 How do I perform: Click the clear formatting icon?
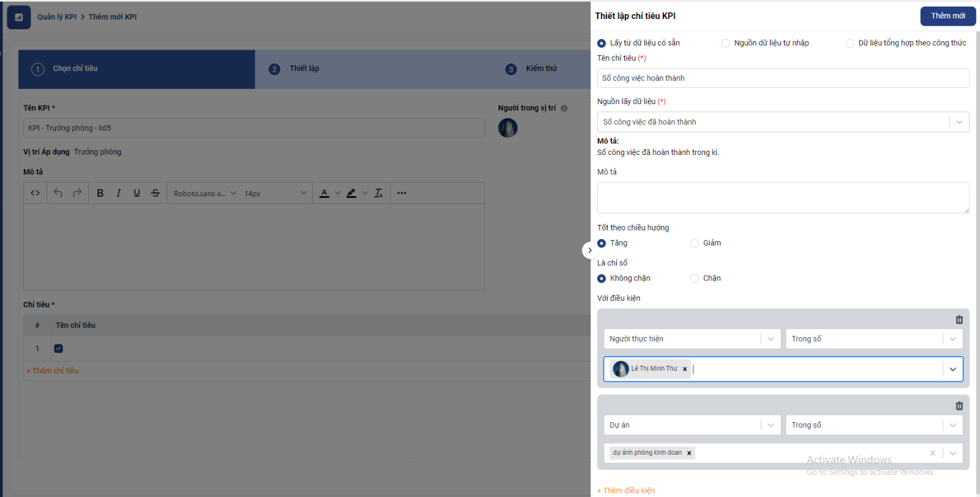click(x=379, y=193)
